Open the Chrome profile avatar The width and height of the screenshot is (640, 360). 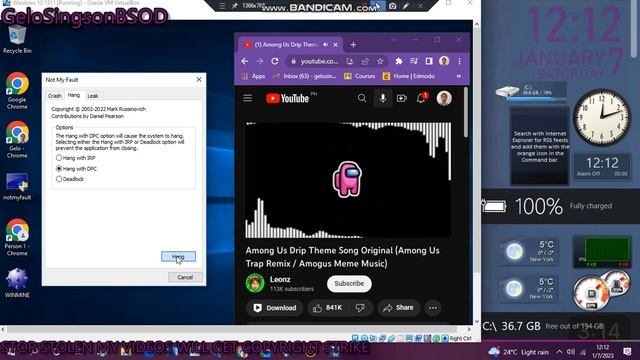[444, 61]
